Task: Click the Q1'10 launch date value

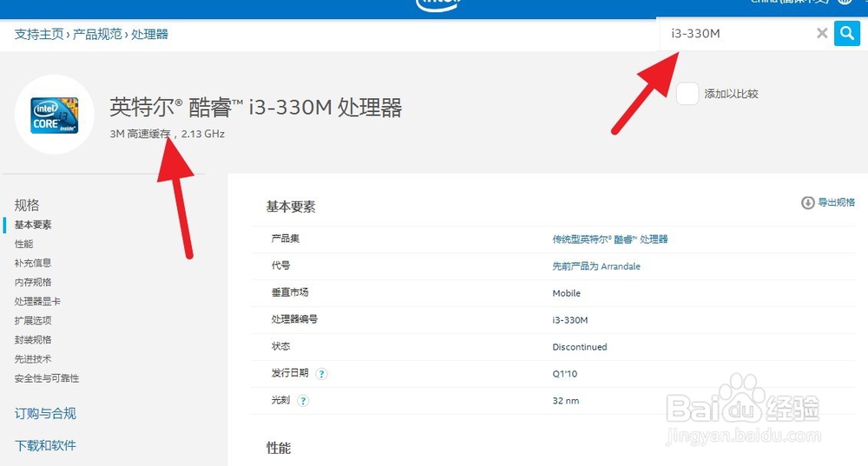Action: point(565,374)
